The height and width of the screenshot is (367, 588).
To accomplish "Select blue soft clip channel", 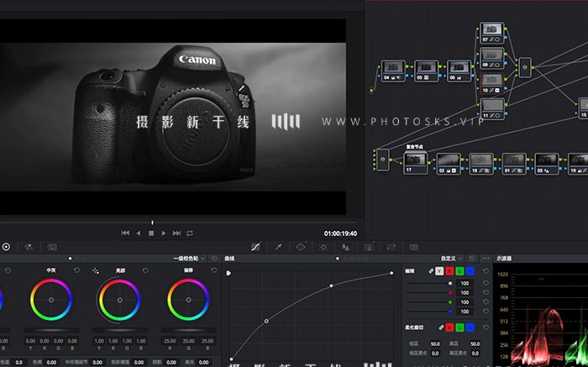I will coord(470,328).
